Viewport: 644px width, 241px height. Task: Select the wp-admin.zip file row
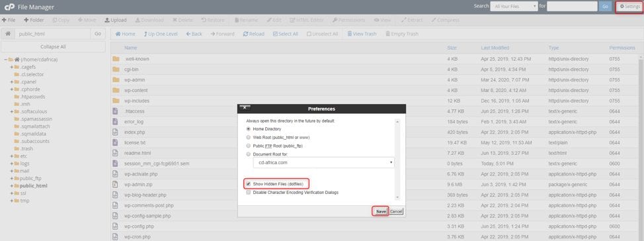point(375,184)
